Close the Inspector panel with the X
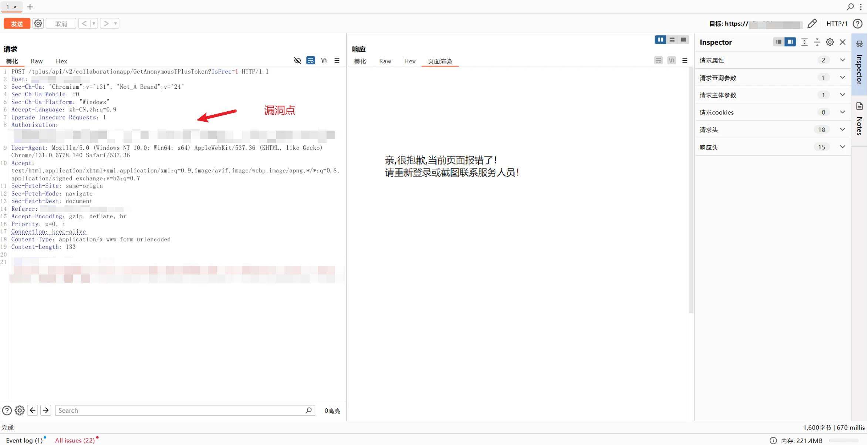Image resolution: width=868 pixels, height=445 pixels. click(843, 42)
